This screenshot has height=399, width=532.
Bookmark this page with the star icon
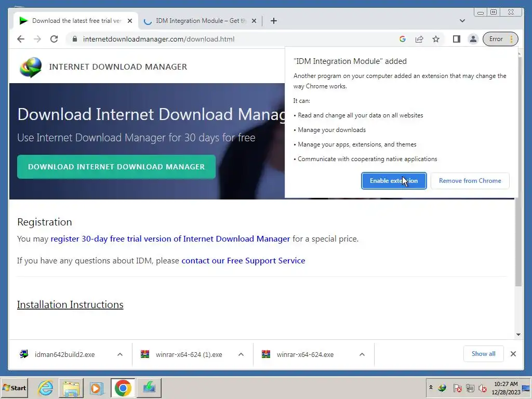click(x=436, y=39)
